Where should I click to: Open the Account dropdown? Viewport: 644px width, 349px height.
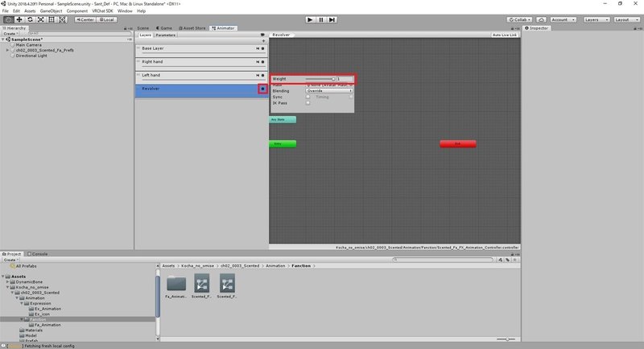[x=563, y=19]
